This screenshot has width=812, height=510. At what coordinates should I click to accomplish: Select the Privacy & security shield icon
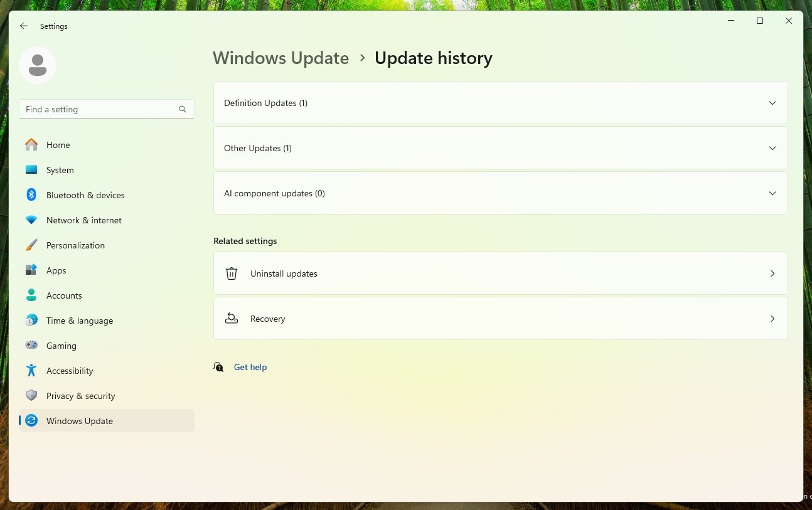point(31,396)
